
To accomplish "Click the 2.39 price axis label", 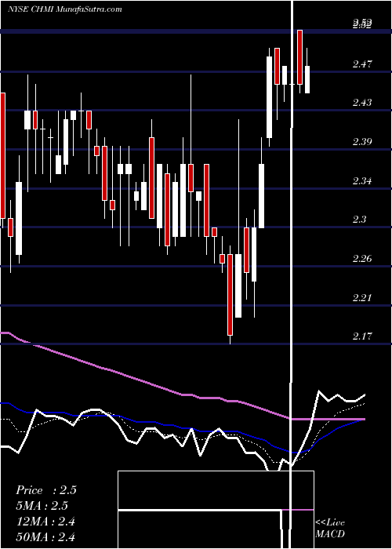I will pyautogui.click(x=362, y=142).
